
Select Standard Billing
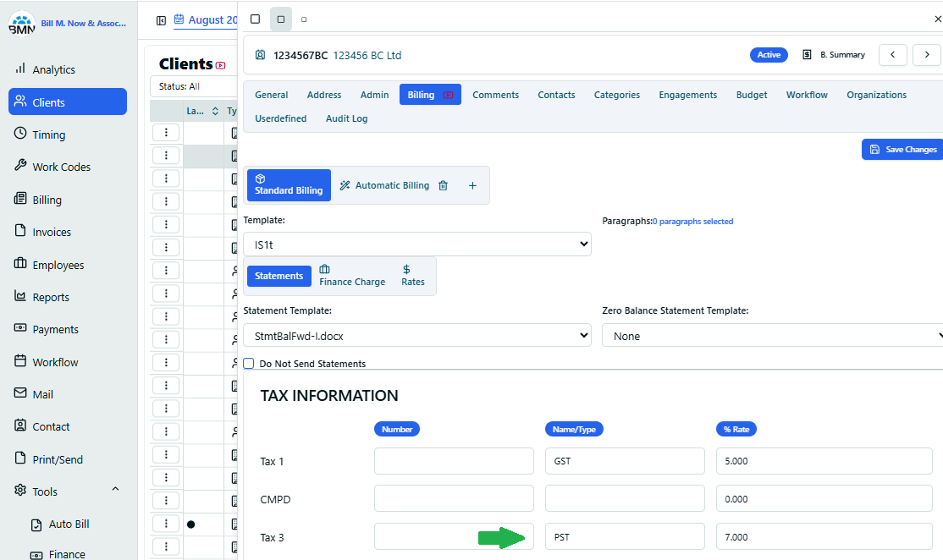coord(289,185)
